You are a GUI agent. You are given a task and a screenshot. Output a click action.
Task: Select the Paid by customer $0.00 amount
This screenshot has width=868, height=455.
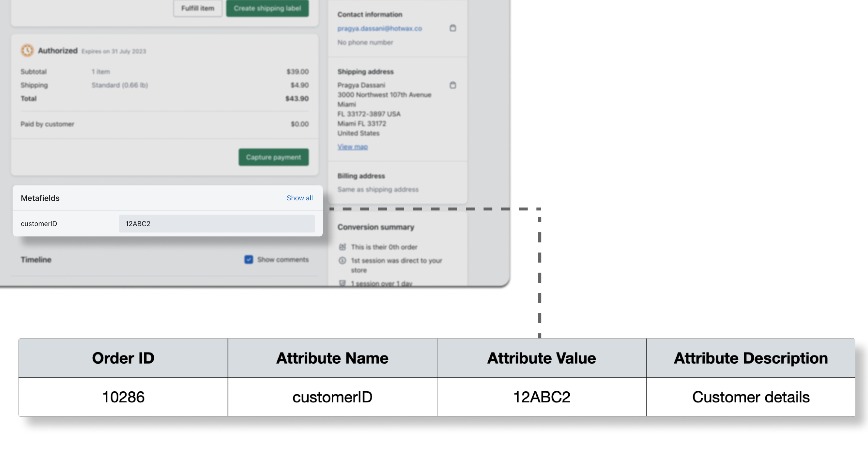click(x=299, y=124)
